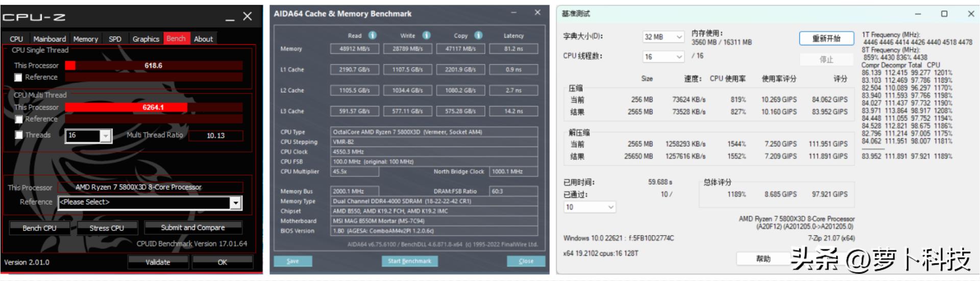Click the 重新开始 restart button

(826, 39)
